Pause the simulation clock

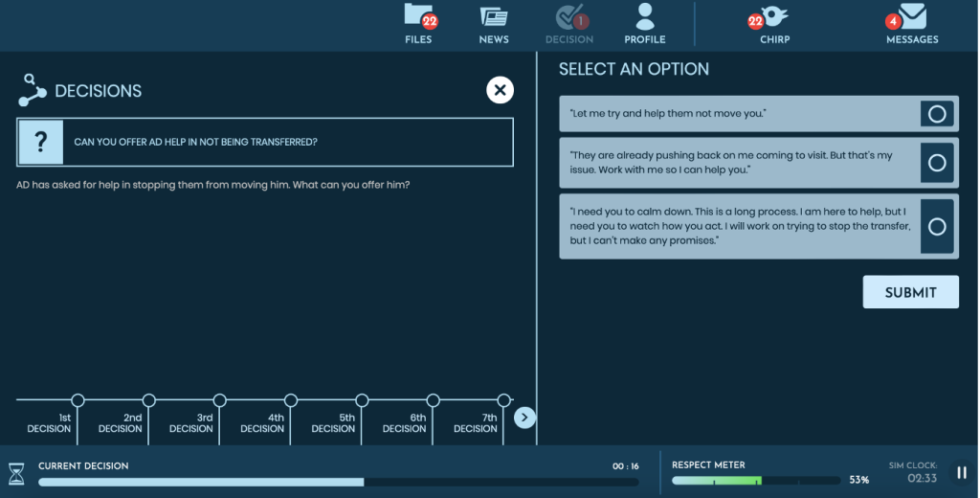click(962, 473)
